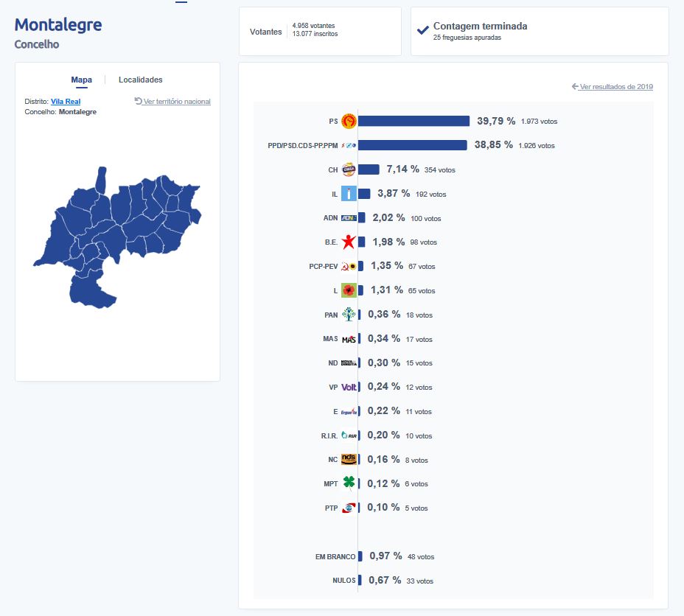684x616 pixels.
Task: Click the '65 votos' value
Action: point(422,291)
